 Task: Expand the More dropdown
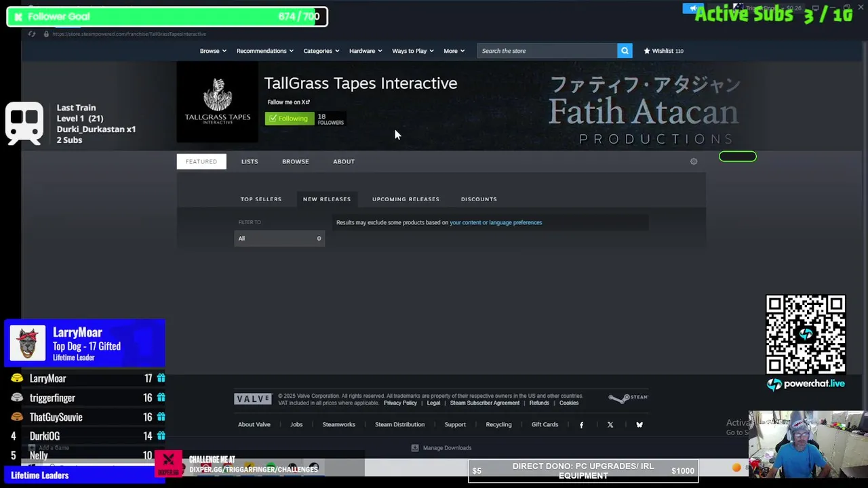(x=454, y=51)
